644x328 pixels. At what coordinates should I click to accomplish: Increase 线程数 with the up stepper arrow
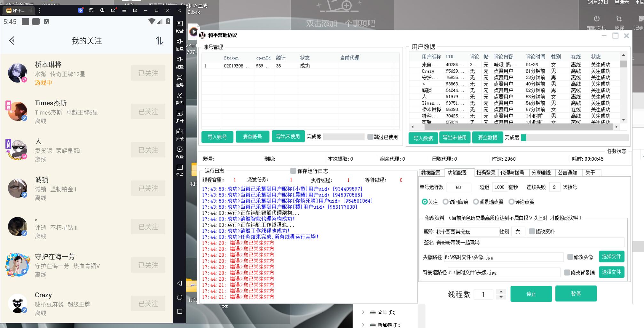pos(501,292)
